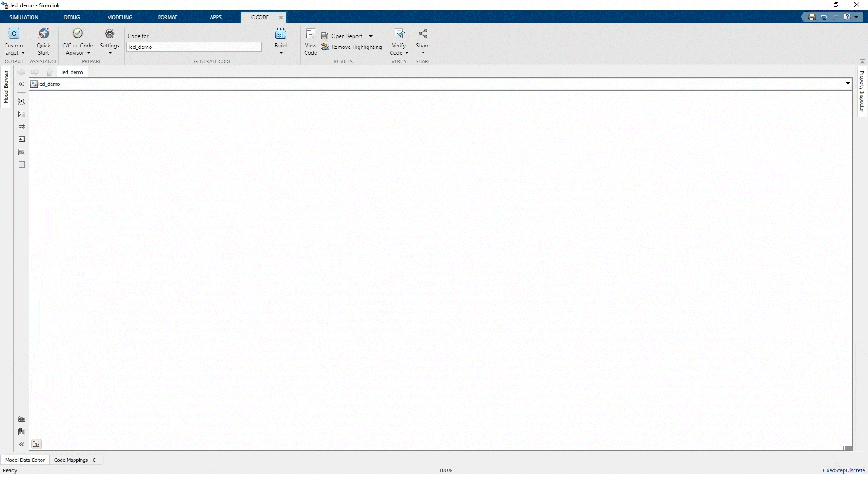
Task: Add an annotation with the text icon
Action: pyautogui.click(x=22, y=139)
